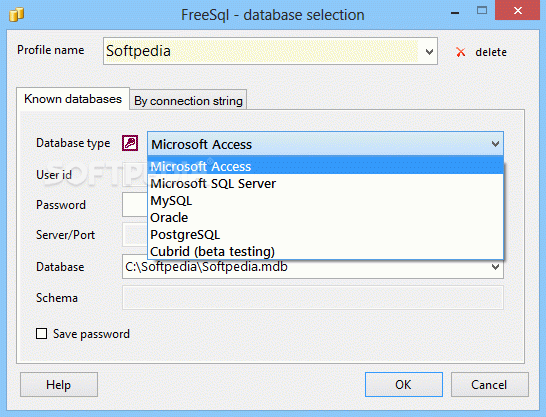This screenshot has height=417, width=546.
Task: Minimize the FreeSql window
Action: (x=455, y=13)
